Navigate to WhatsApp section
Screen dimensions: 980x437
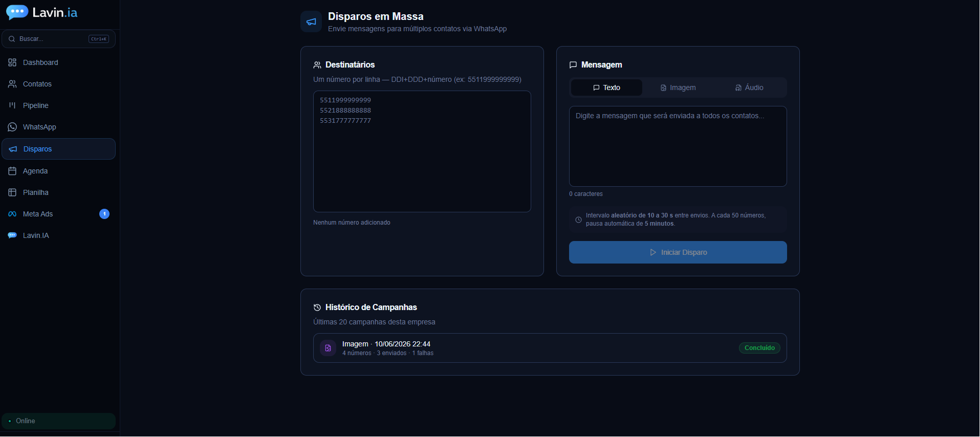point(58,127)
